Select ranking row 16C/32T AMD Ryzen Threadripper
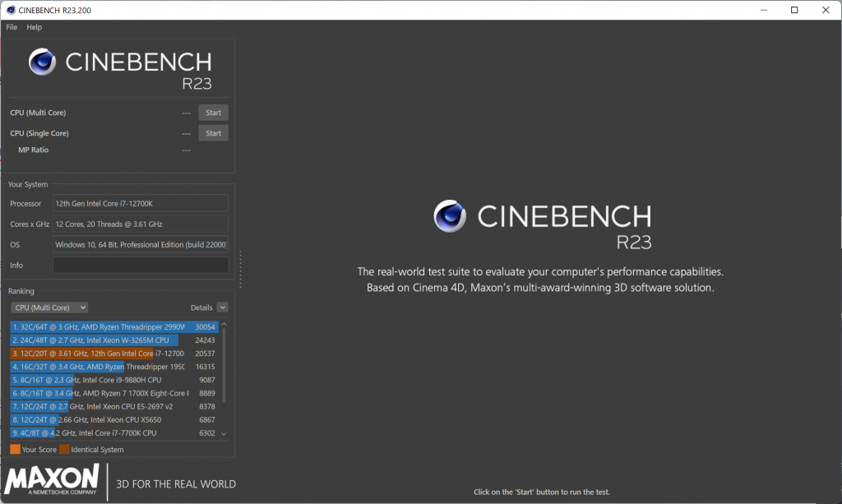 pos(113,367)
